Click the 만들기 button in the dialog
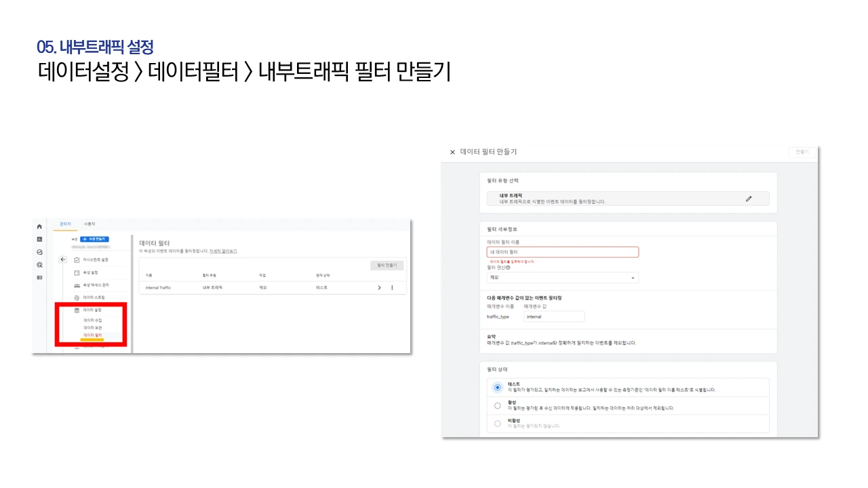Screen dimensions: 868x488 coord(801,152)
